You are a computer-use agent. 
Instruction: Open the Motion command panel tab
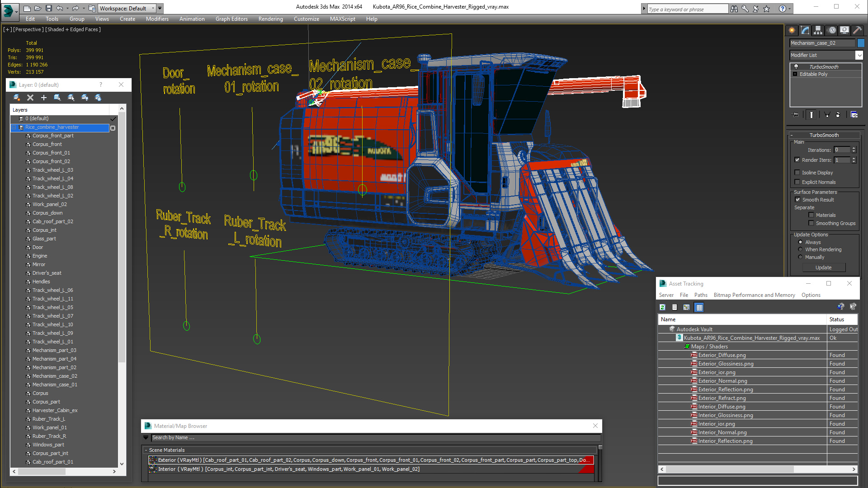point(832,30)
